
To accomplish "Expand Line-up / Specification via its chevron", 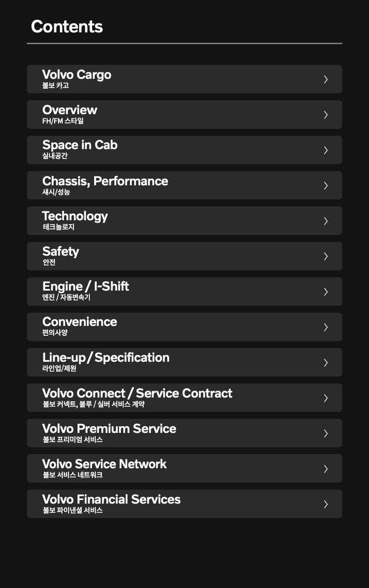I will [x=326, y=362].
